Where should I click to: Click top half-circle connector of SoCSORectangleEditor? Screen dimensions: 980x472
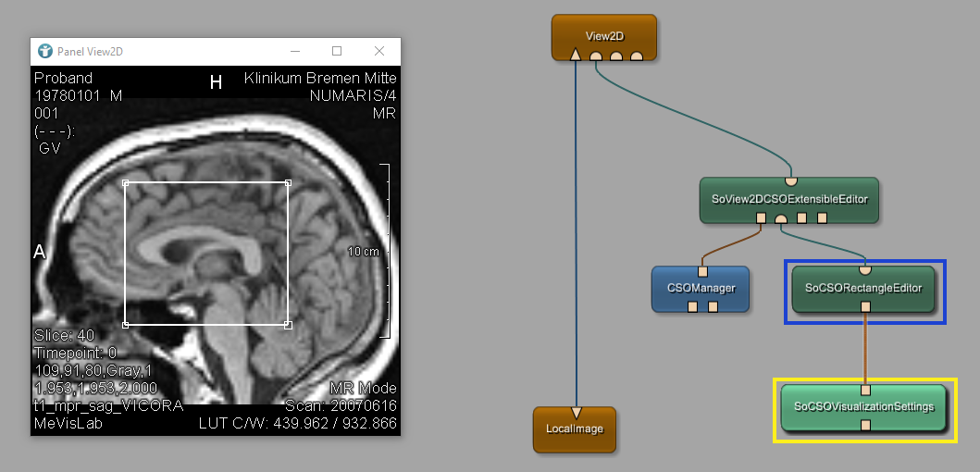[x=864, y=270]
